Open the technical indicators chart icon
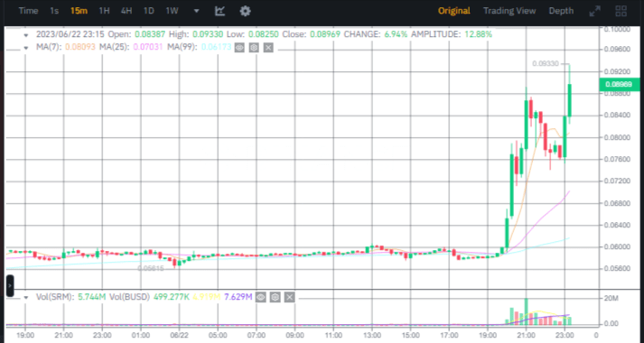Image resolution: width=644 pixels, height=343 pixels. click(219, 11)
